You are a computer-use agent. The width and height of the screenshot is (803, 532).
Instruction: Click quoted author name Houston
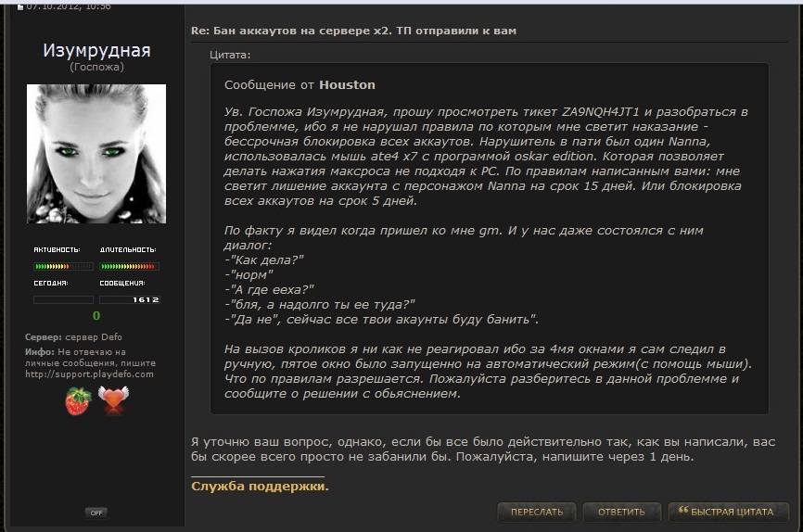click(x=347, y=85)
